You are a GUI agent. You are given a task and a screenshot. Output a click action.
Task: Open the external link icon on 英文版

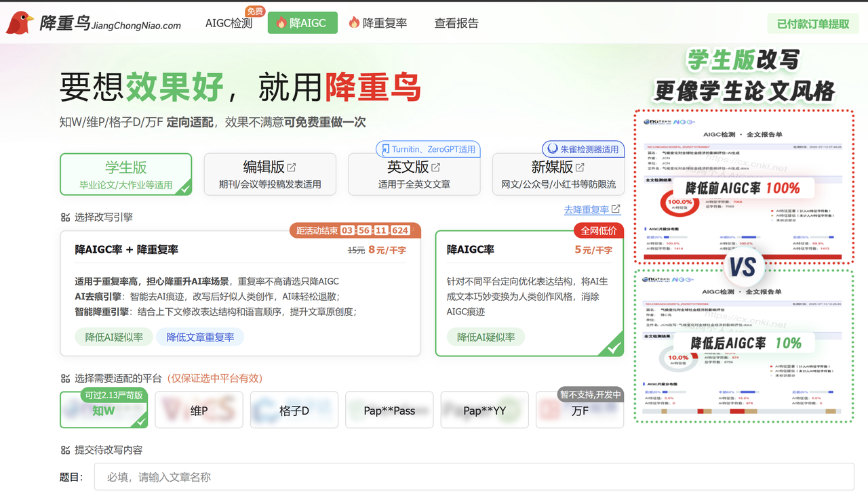[436, 167]
